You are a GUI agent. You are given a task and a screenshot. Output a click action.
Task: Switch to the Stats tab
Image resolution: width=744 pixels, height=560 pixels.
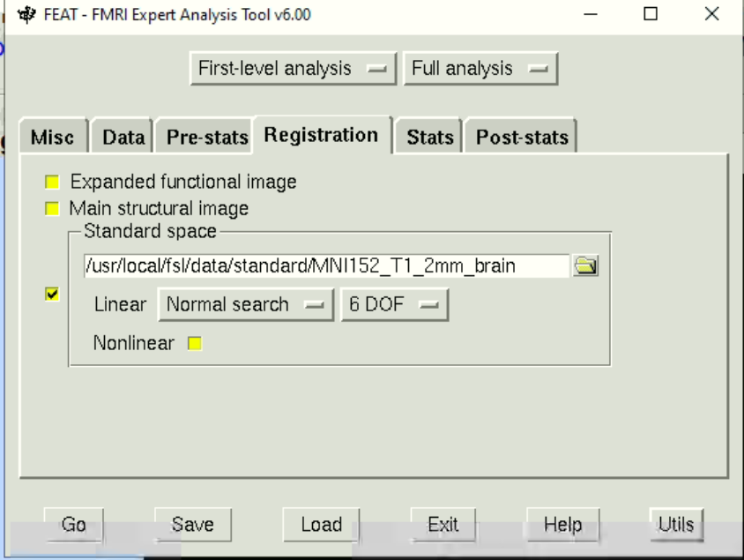[x=429, y=137]
